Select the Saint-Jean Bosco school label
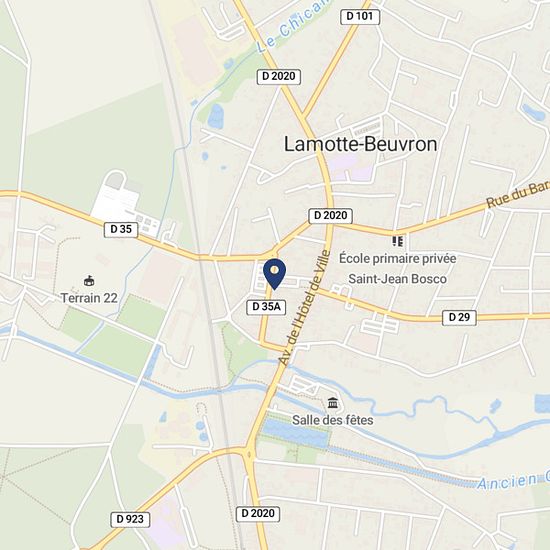Screen dimensions: 550x550 coord(397,279)
